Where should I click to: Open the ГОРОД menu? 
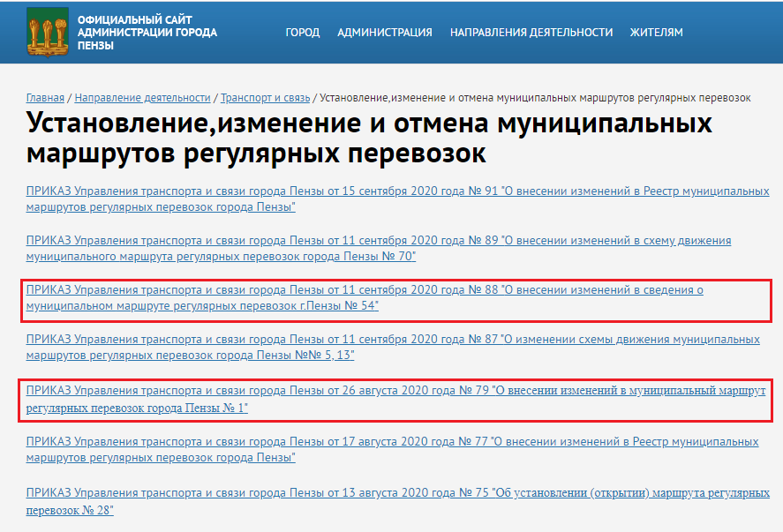tap(303, 33)
